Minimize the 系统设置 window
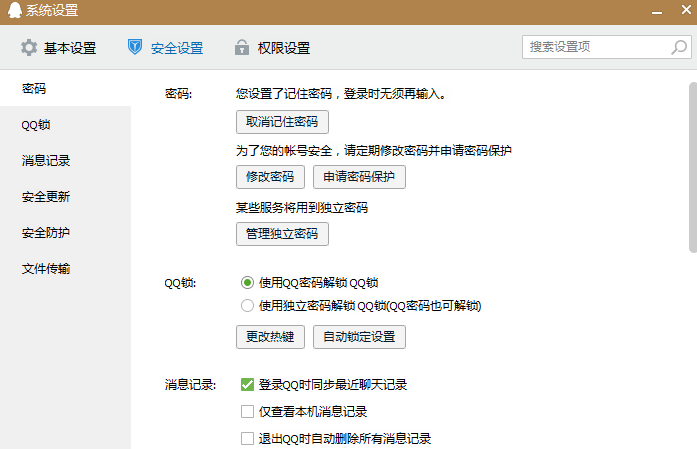Image resolution: width=697 pixels, height=449 pixels. 657,12
